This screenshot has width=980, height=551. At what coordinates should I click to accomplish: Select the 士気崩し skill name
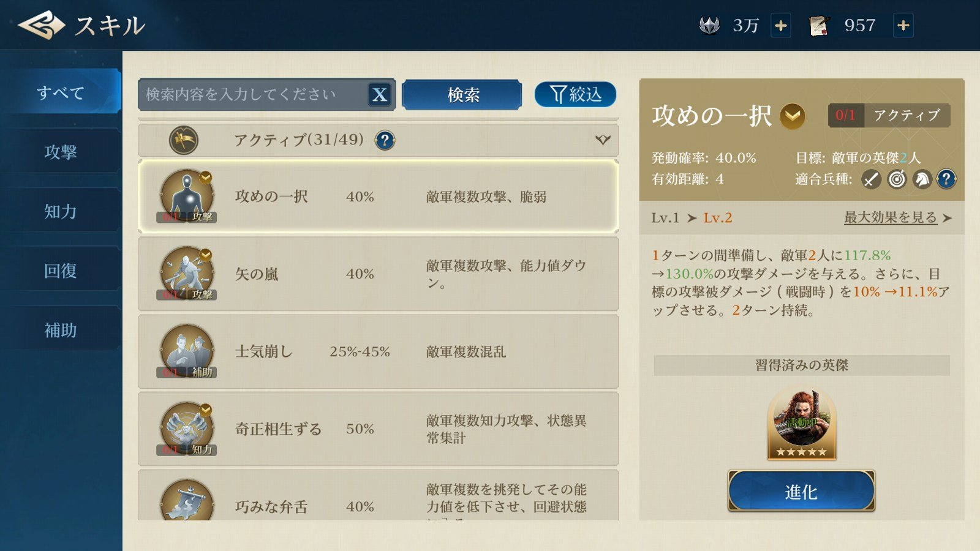click(264, 351)
